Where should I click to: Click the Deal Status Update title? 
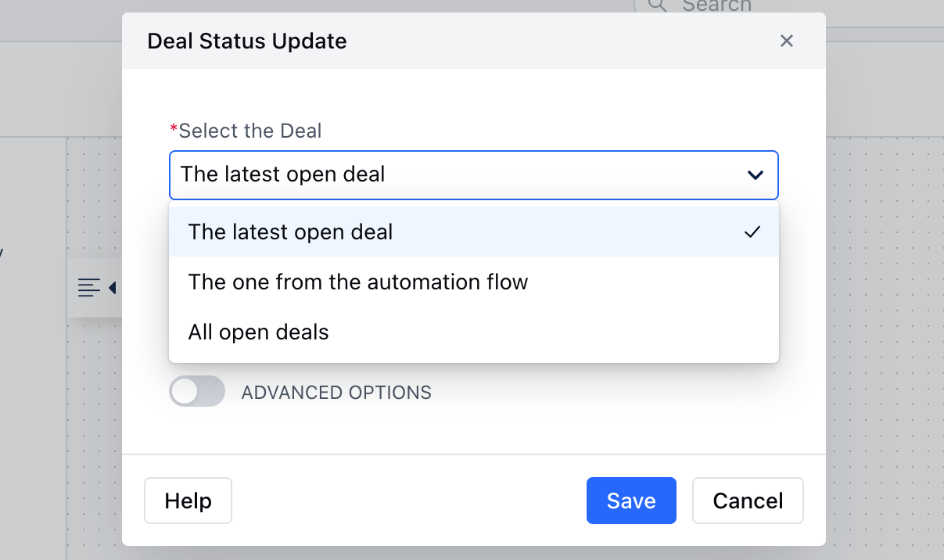[247, 41]
